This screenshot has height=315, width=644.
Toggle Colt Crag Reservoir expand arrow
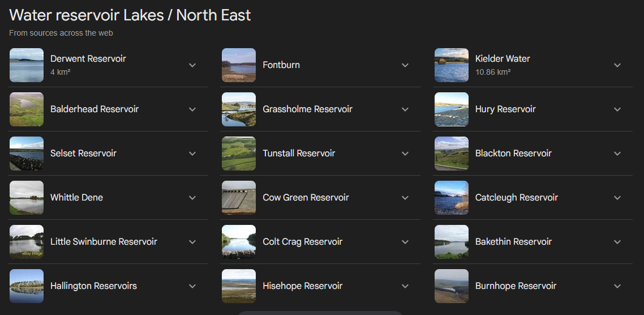[x=405, y=242]
